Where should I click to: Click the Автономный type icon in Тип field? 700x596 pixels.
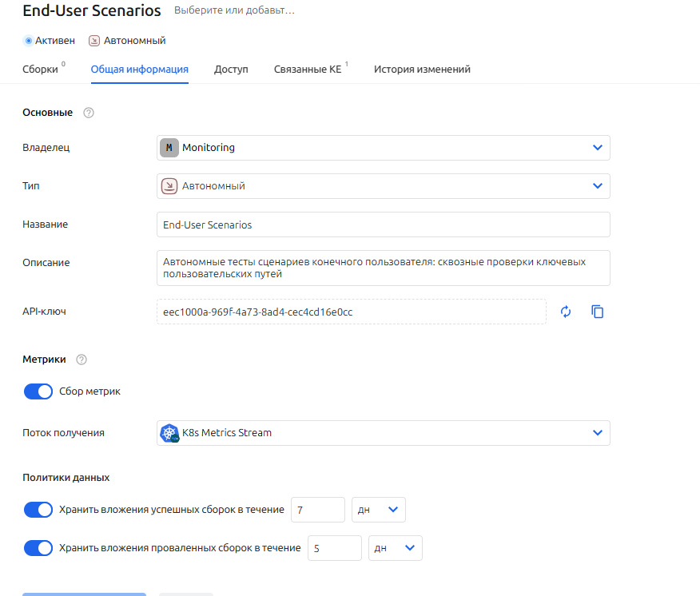pyautogui.click(x=169, y=186)
